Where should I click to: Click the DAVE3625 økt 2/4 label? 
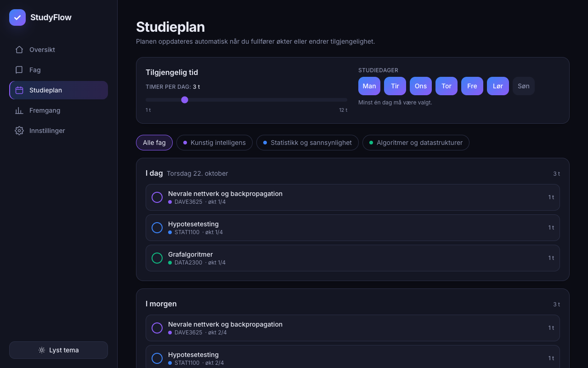198,333
